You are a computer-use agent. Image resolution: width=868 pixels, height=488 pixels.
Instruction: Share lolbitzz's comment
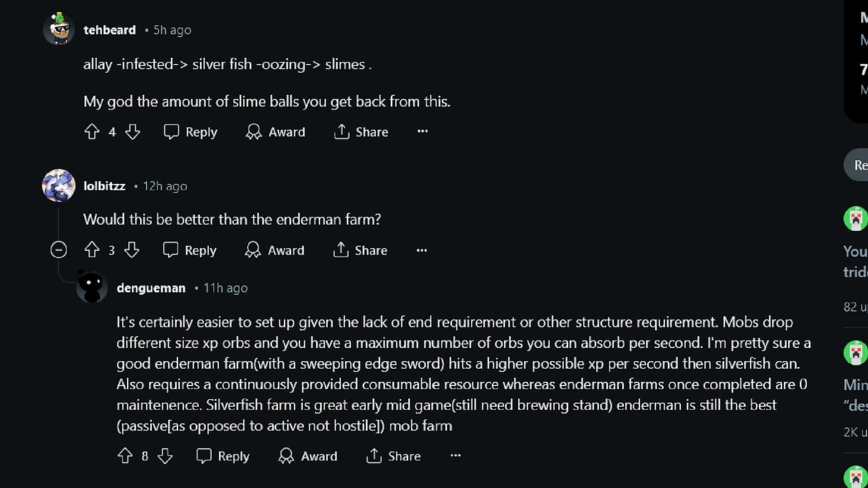tap(360, 250)
